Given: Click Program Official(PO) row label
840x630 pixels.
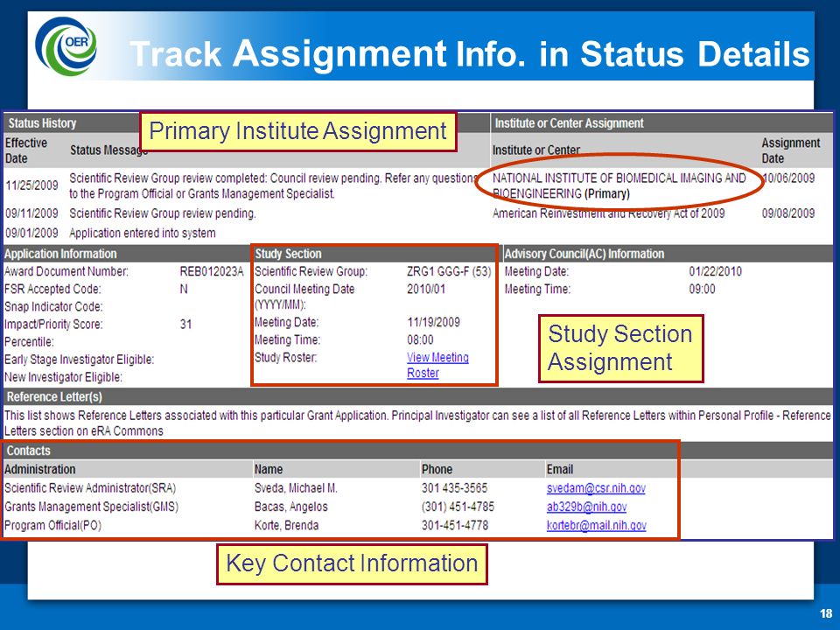Looking at the screenshot, I should [52, 526].
